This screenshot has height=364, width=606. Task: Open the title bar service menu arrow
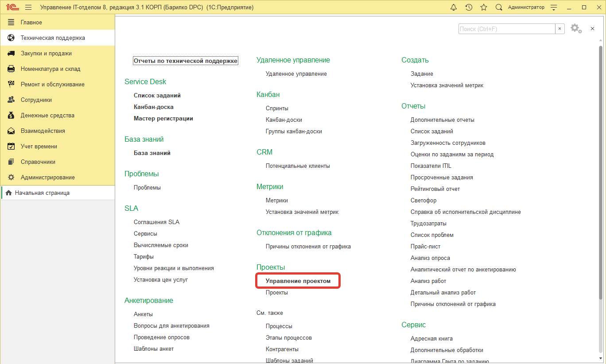click(553, 8)
